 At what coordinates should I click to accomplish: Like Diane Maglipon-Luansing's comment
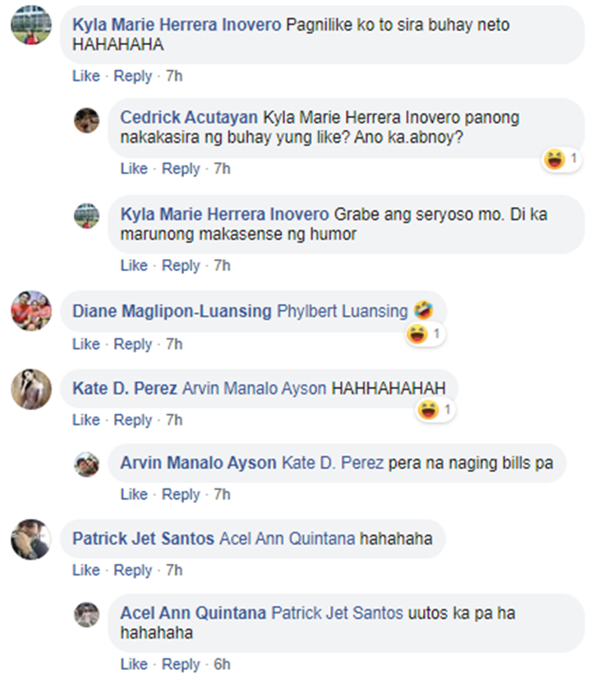pos(86,344)
